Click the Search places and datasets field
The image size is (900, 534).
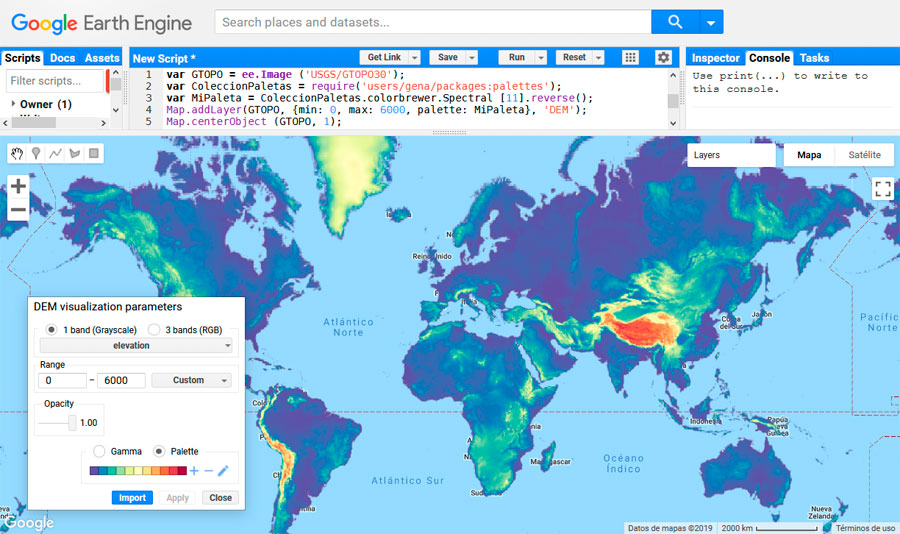point(433,22)
